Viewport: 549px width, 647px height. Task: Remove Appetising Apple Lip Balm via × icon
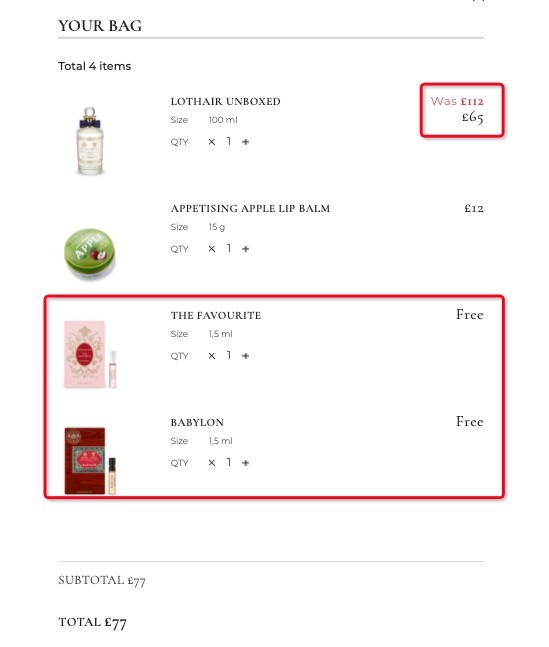click(212, 249)
